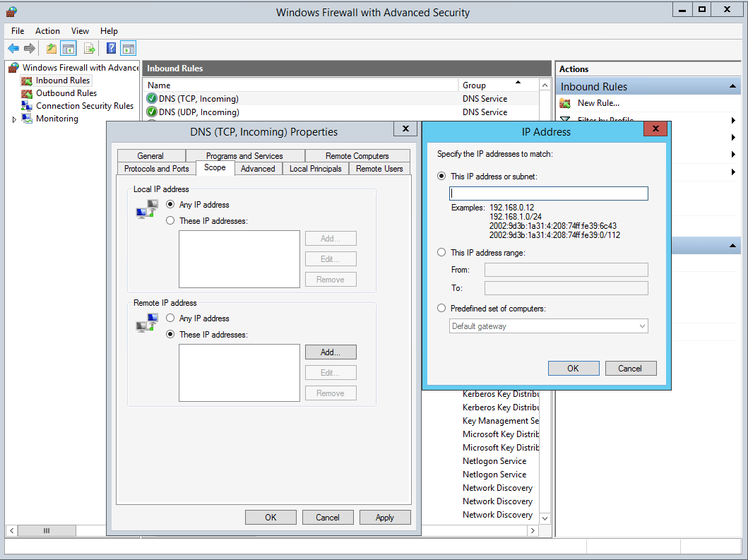Choose This IP address or subnet option
The width and height of the screenshot is (748, 560).
(441, 176)
